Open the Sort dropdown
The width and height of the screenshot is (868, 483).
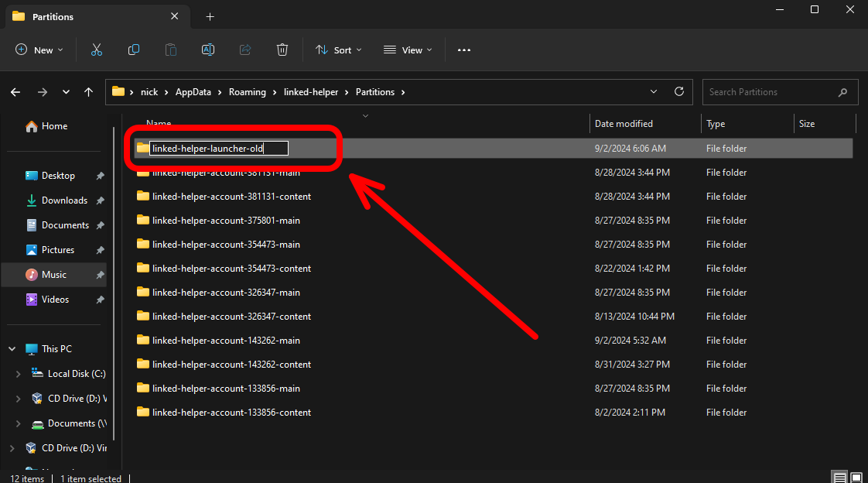coord(339,50)
